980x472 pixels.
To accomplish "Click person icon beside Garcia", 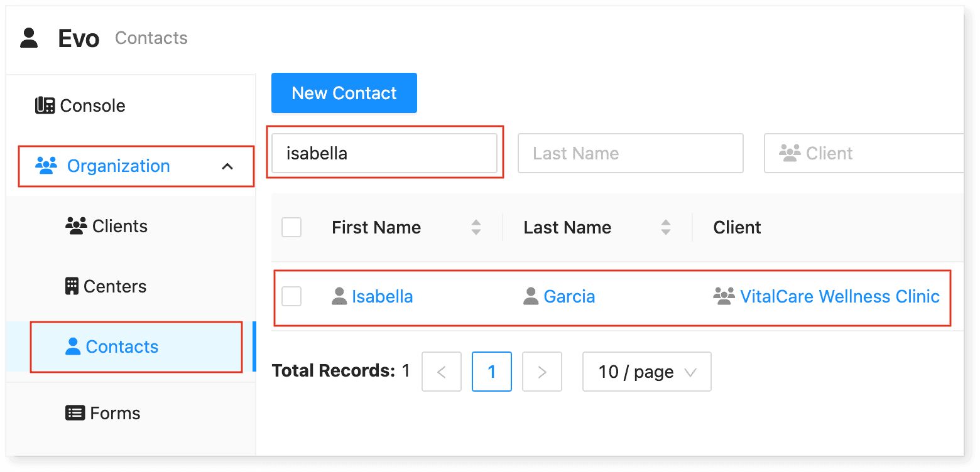I will (531, 296).
